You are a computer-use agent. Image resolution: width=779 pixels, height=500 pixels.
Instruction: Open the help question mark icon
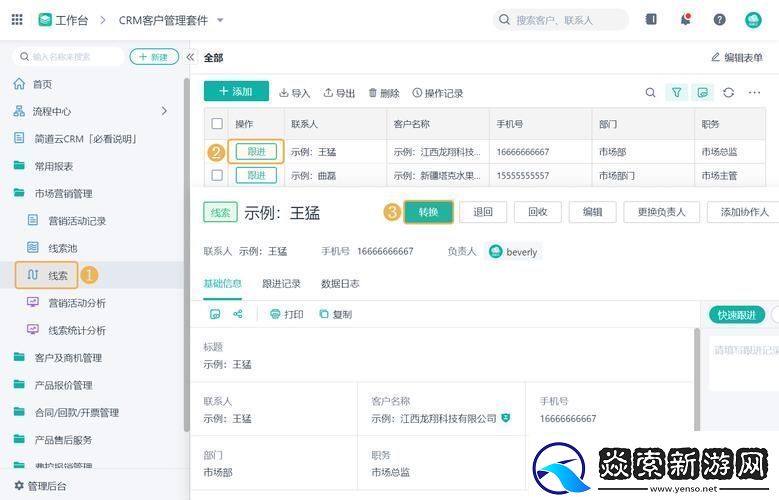coord(719,19)
